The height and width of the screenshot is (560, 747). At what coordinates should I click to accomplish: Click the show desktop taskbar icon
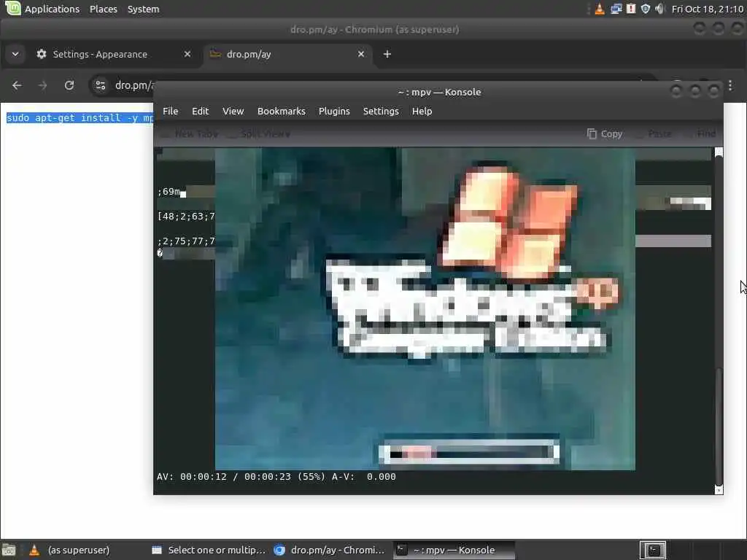pos(9,550)
